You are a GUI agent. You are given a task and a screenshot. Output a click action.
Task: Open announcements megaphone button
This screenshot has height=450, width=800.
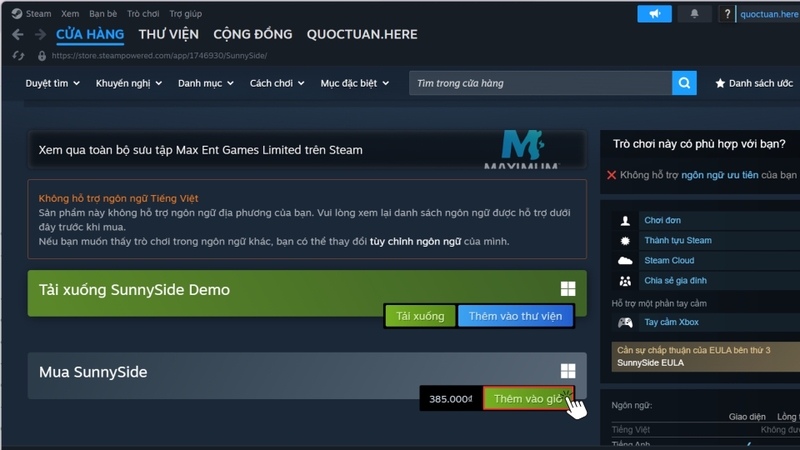(654, 14)
